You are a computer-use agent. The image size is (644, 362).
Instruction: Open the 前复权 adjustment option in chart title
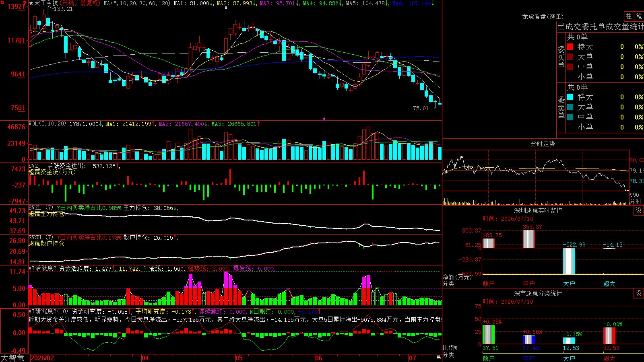90,3
